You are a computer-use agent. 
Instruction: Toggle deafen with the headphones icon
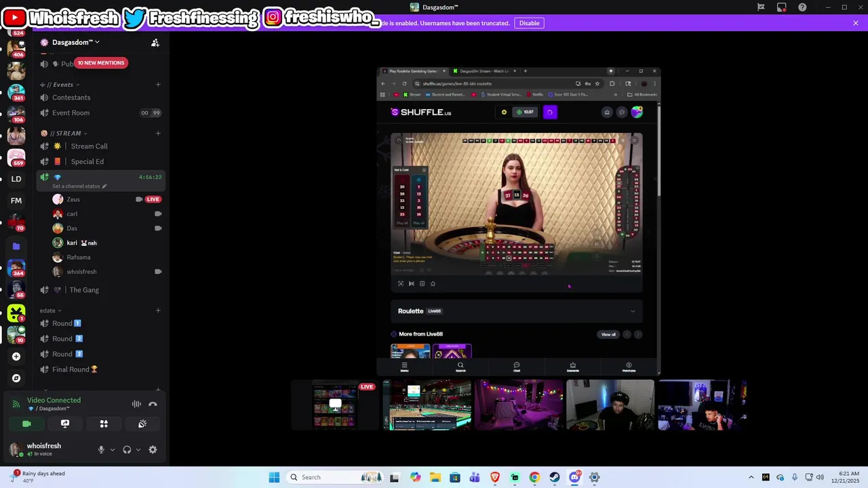coord(127,450)
